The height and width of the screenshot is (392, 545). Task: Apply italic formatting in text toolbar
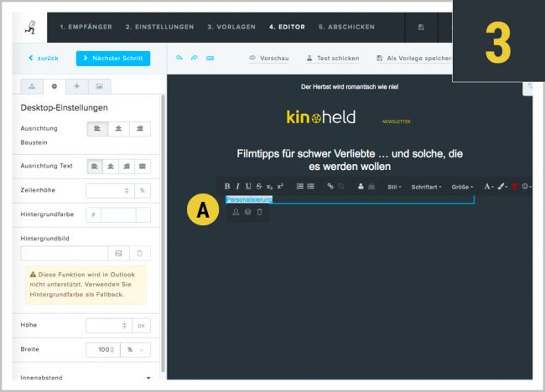point(237,186)
